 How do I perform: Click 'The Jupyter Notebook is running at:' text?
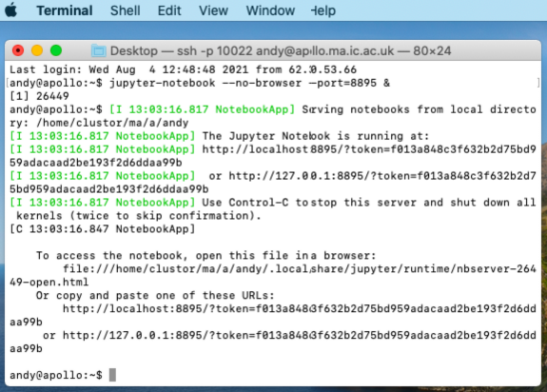coord(316,136)
